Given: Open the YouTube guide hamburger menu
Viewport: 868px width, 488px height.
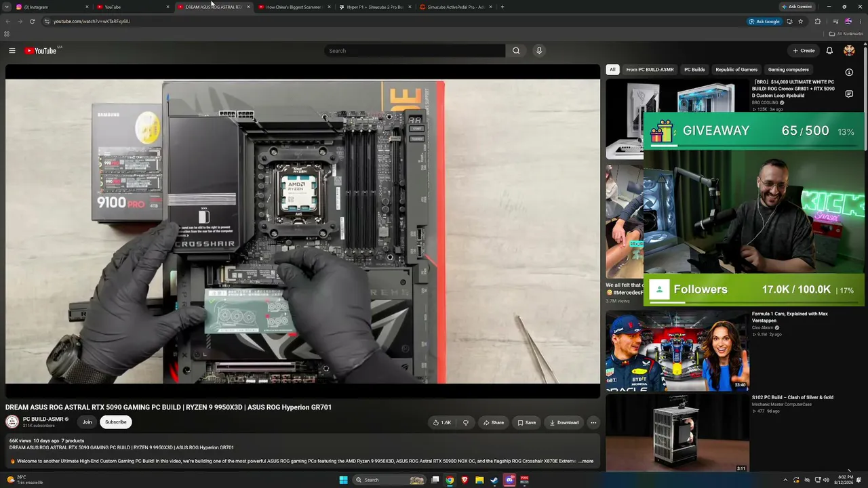Looking at the screenshot, I should tap(12, 51).
